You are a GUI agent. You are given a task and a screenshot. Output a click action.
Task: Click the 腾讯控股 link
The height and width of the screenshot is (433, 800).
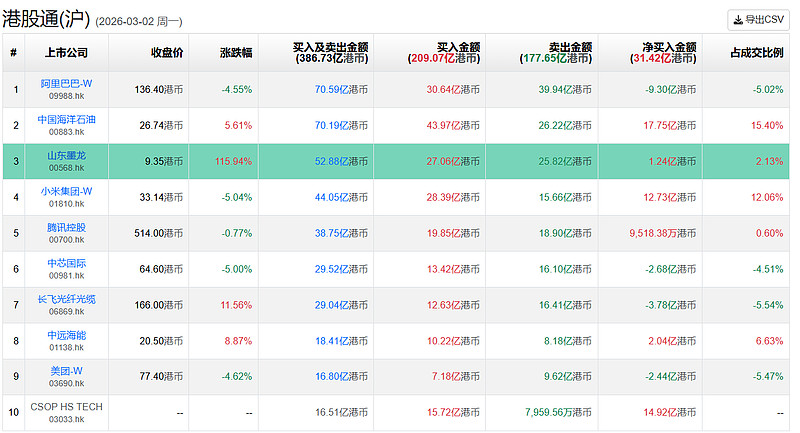pos(66,227)
